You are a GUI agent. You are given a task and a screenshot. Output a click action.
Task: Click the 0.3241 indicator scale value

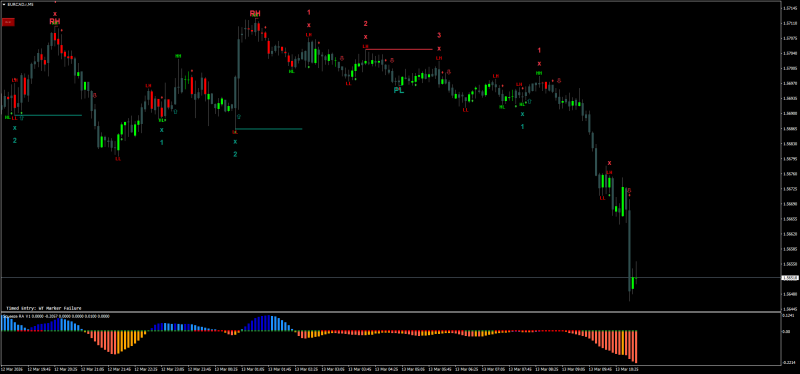click(x=789, y=315)
